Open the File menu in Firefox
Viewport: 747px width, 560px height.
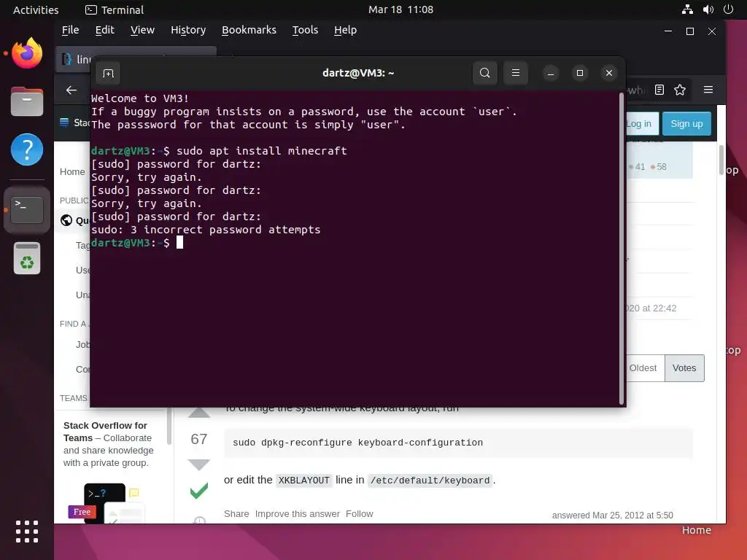[70, 30]
